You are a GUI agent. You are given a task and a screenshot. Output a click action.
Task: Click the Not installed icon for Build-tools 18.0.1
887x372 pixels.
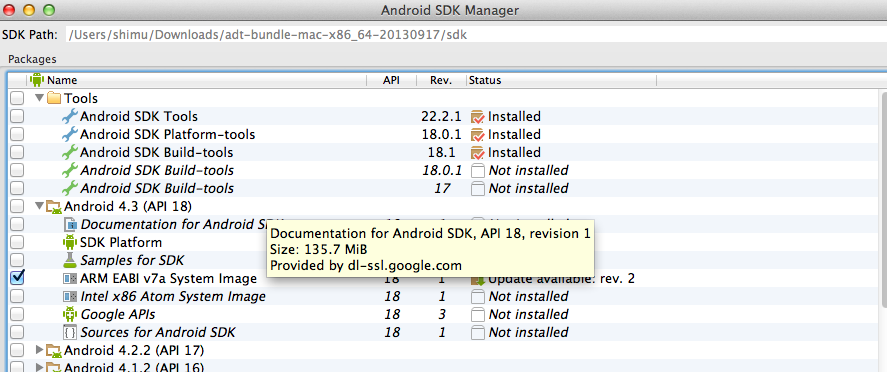tap(478, 170)
